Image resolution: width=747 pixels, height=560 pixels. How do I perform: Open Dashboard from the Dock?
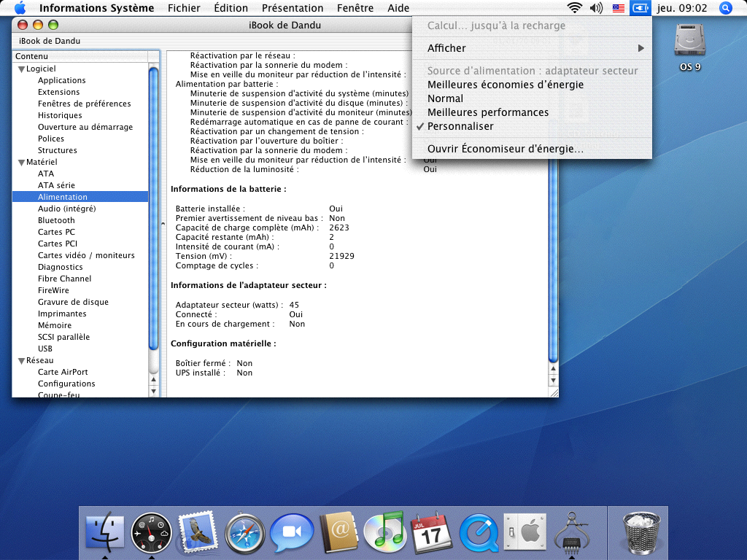[152, 532]
